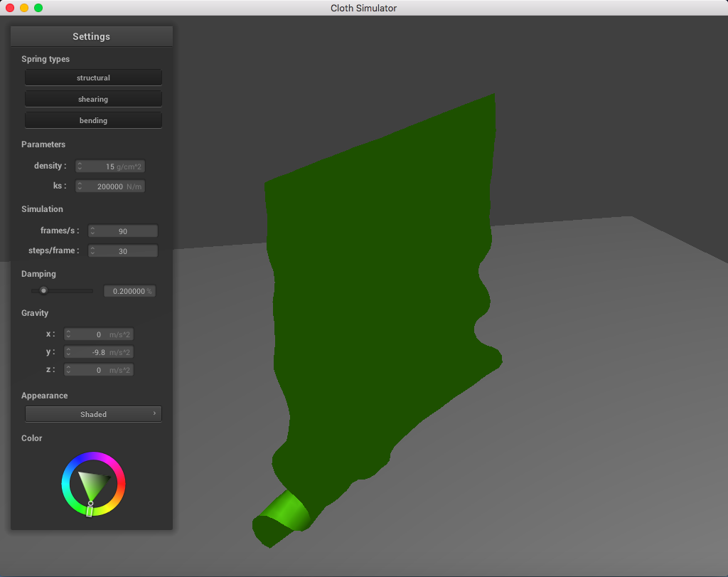The width and height of the screenshot is (728, 577).
Task: Maximize the window with green button
Action: click(38, 8)
